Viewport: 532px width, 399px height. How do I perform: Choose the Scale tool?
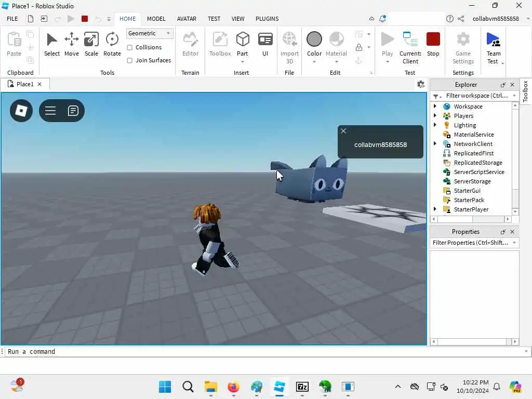[x=91, y=44]
